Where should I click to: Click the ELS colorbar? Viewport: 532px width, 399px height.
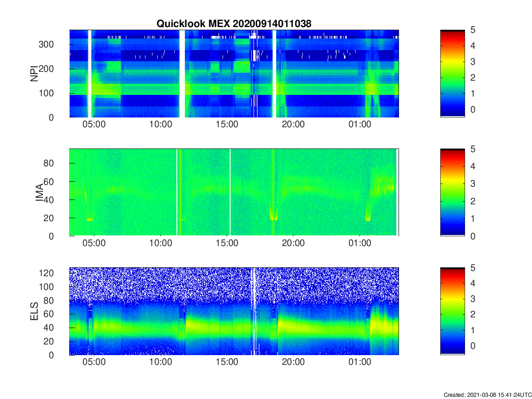click(452, 311)
